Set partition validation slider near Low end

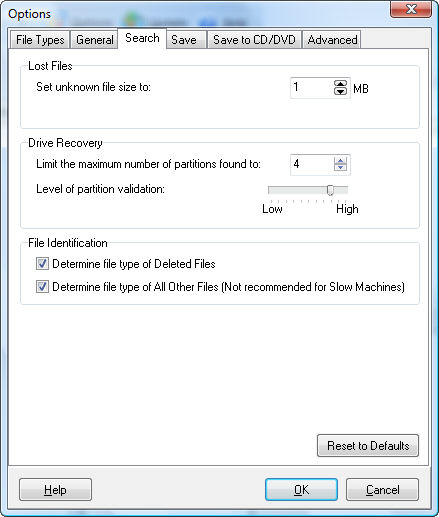[272, 190]
